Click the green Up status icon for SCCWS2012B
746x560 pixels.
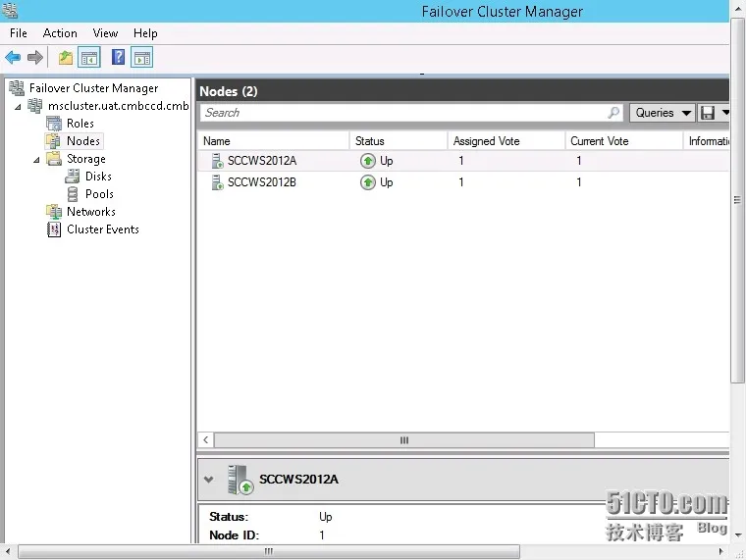368,182
